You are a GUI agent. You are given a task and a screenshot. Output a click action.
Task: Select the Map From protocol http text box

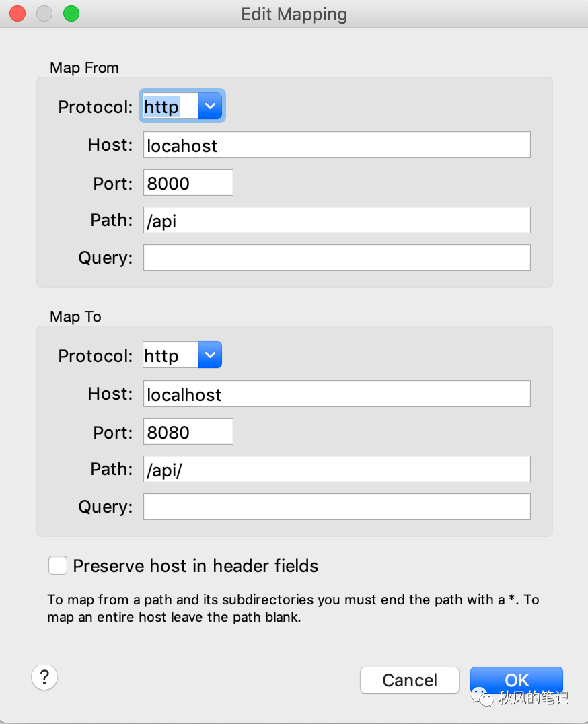pyautogui.click(x=171, y=106)
